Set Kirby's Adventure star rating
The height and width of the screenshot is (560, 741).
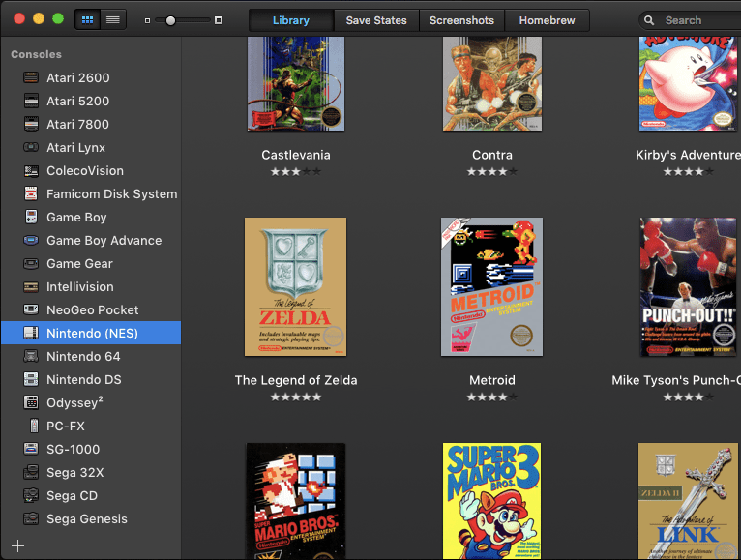[688, 171]
